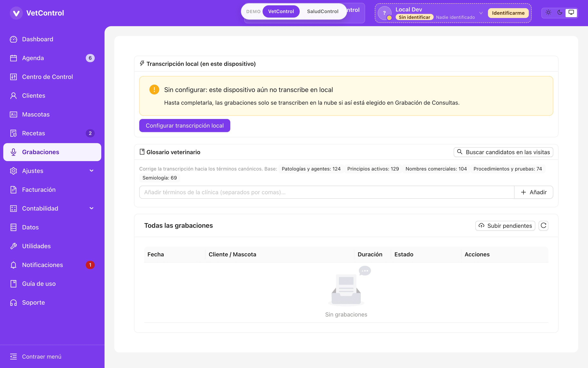Click the Principios activos: 129 tag
This screenshot has height=368, width=588.
click(x=373, y=169)
